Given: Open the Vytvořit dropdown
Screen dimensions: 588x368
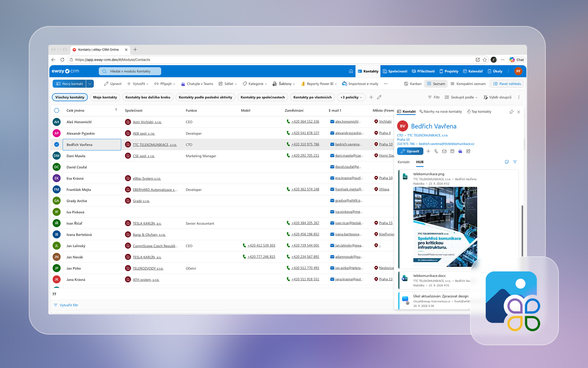Looking at the screenshot, I should (138, 84).
